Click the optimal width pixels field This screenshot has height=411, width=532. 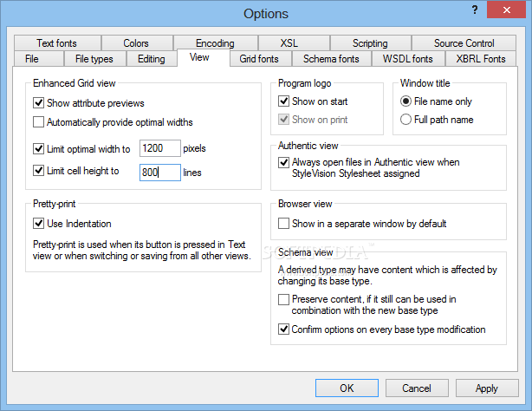(160, 148)
